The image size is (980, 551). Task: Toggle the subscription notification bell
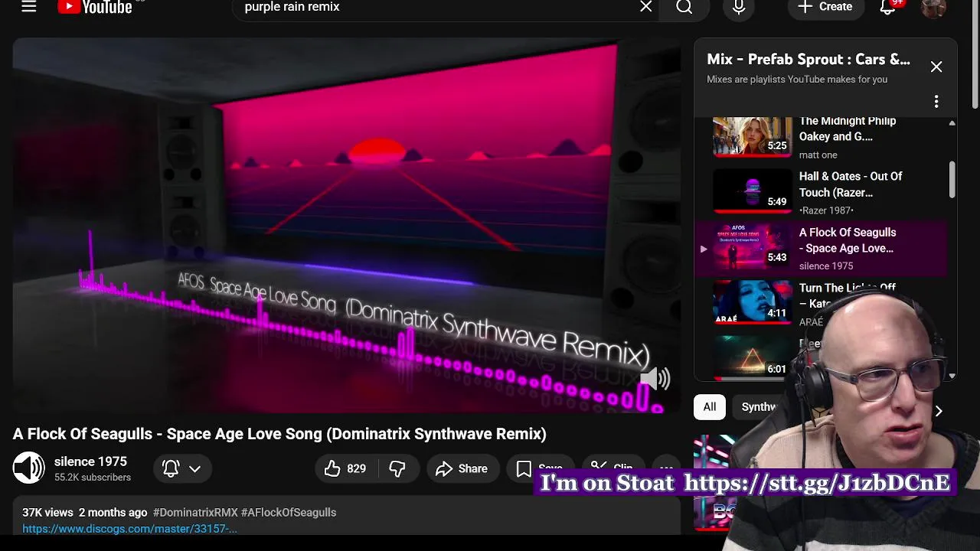tap(171, 468)
